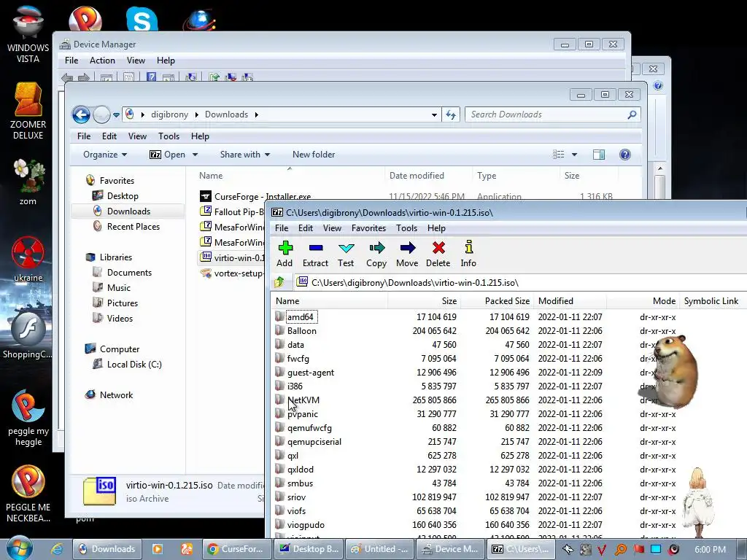
Task: Expand the digibrony breadcrumb arrow
Action: [196, 114]
